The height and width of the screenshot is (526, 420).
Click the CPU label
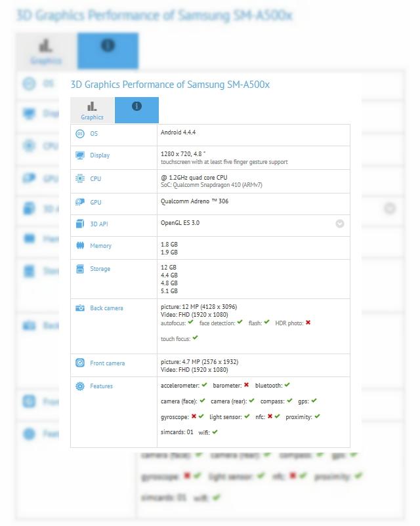pos(96,179)
